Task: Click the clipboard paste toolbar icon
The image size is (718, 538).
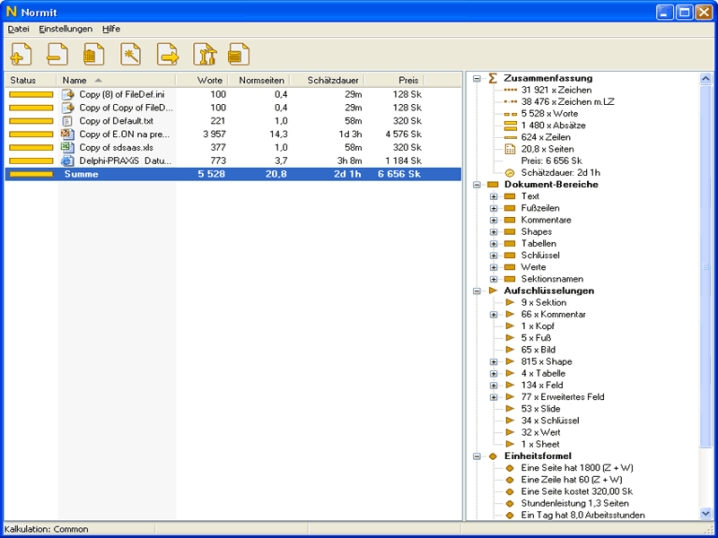Action: click(x=93, y=53)
